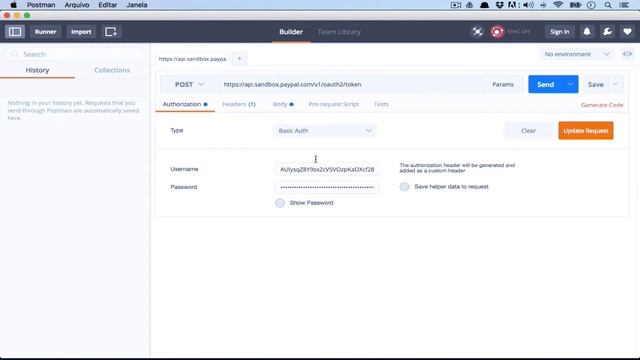Select the Builder tab
The width and height of the screenshot is (640, 360).
coord(291,31)
